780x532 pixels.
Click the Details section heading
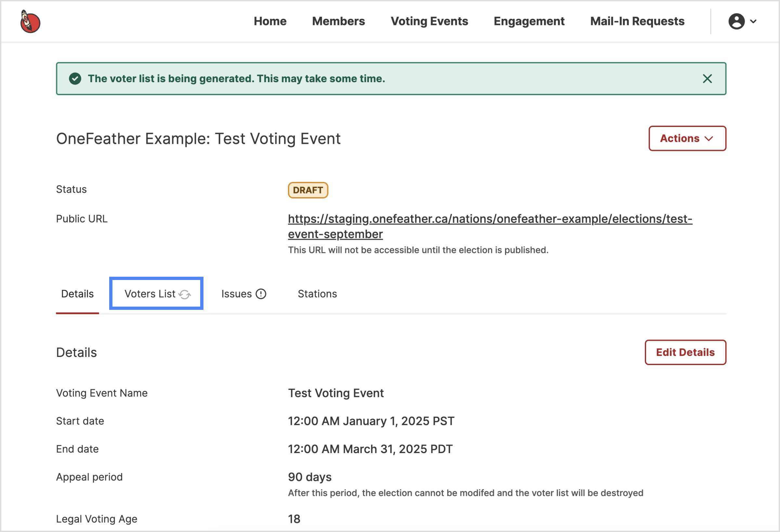click(76, 352)
